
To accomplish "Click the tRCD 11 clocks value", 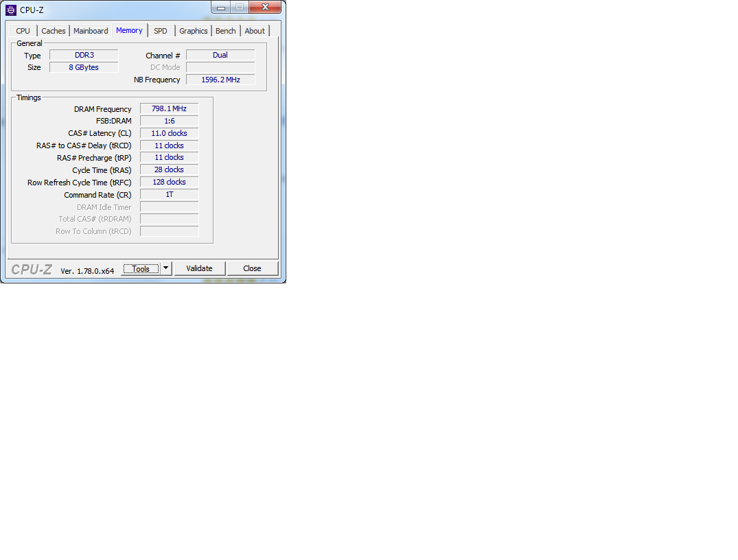I will pyautogui.click(x=169, y=145).
